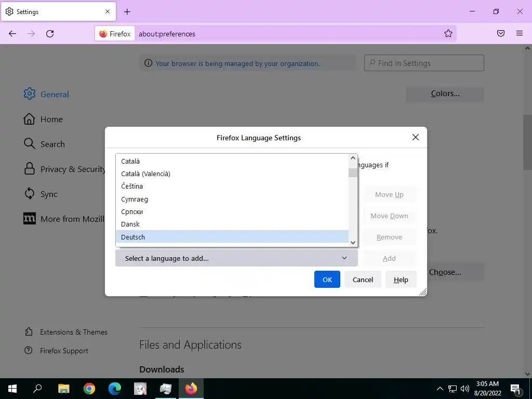Close the Firefox Language Settings dialog
Image resolution: width=532 pixels, height=399 pixels.
(415, 137)
